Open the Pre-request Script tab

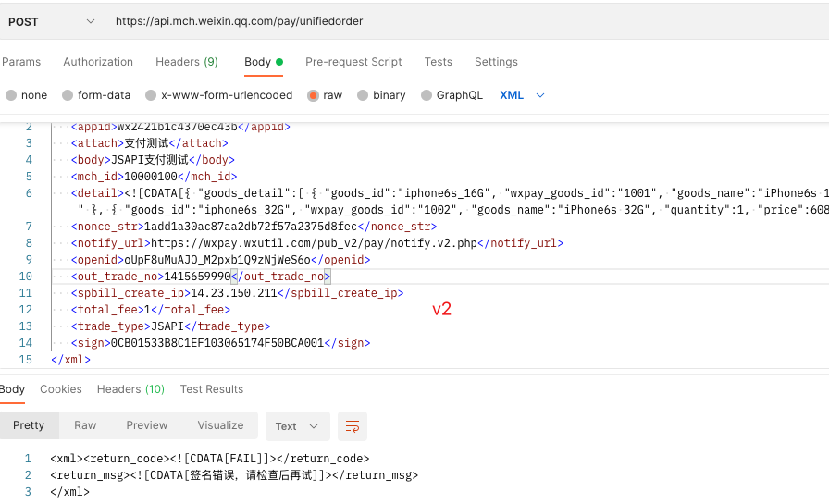coord(353,62)
